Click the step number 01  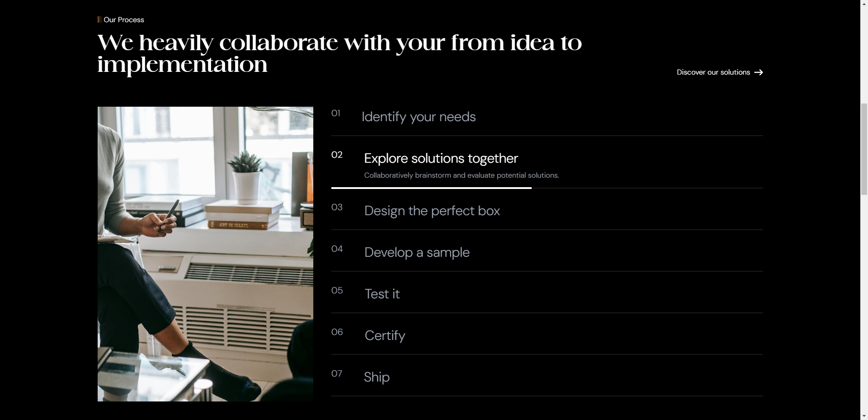point(335,113)
